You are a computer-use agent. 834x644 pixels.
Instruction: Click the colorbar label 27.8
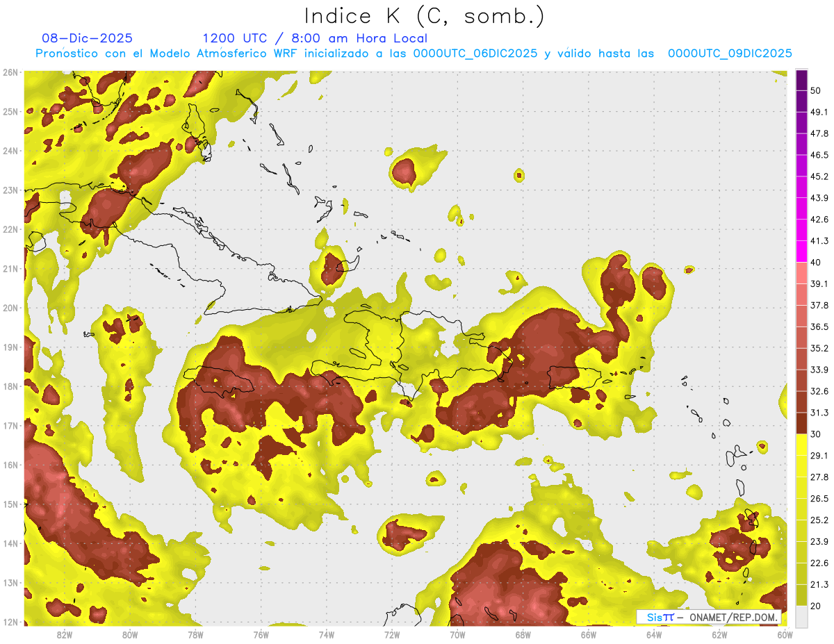(x=819, y=477)
